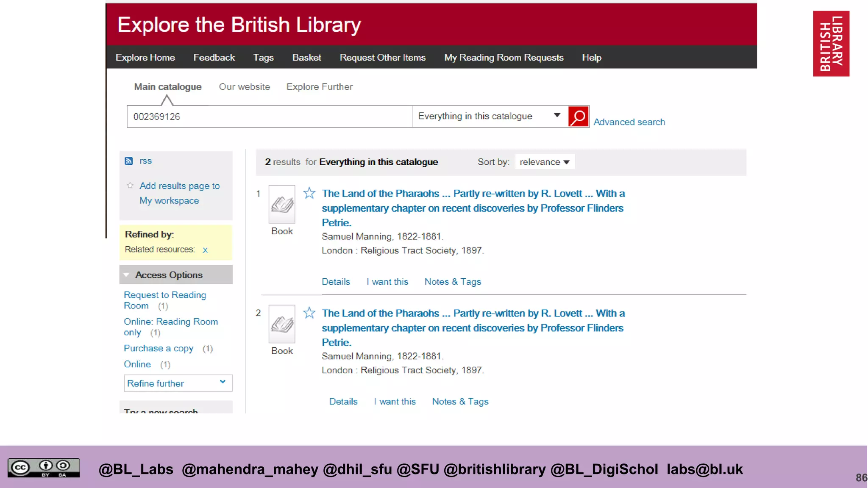
Task: Open Notes & Tags for result 2
Action: point(460,402)
